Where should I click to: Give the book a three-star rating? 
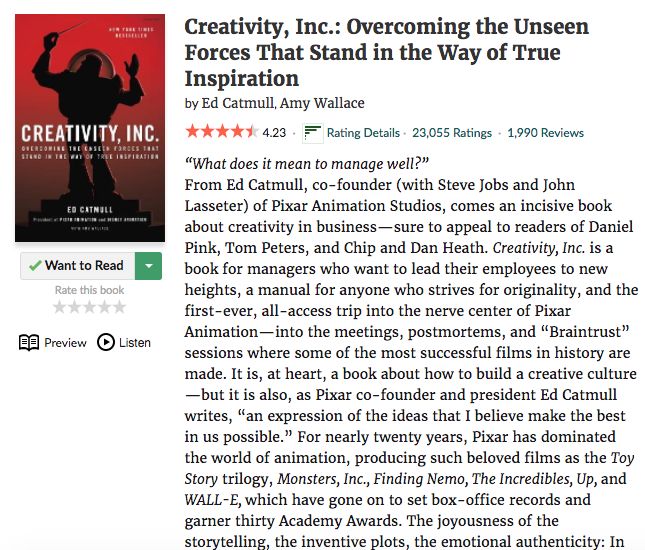[x=90, y=308]
